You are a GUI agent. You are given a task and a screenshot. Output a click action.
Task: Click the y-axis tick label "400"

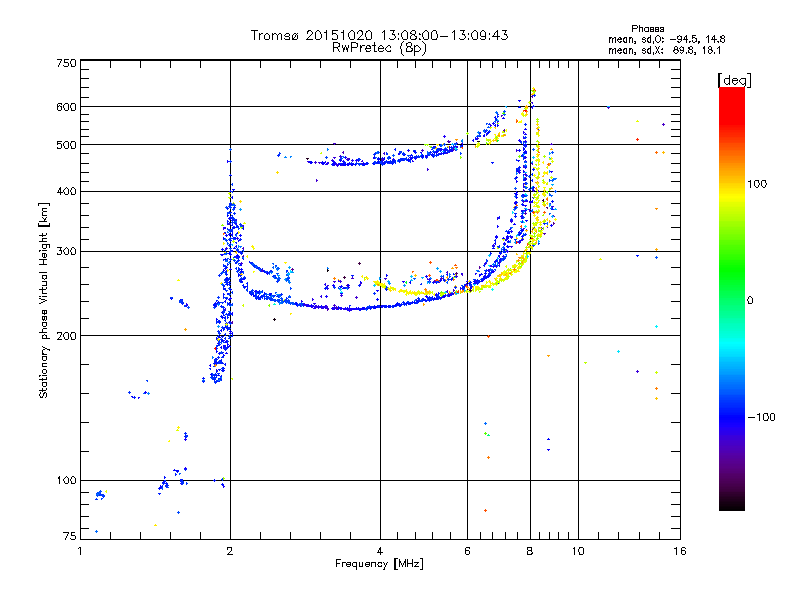tap(66, 192)
